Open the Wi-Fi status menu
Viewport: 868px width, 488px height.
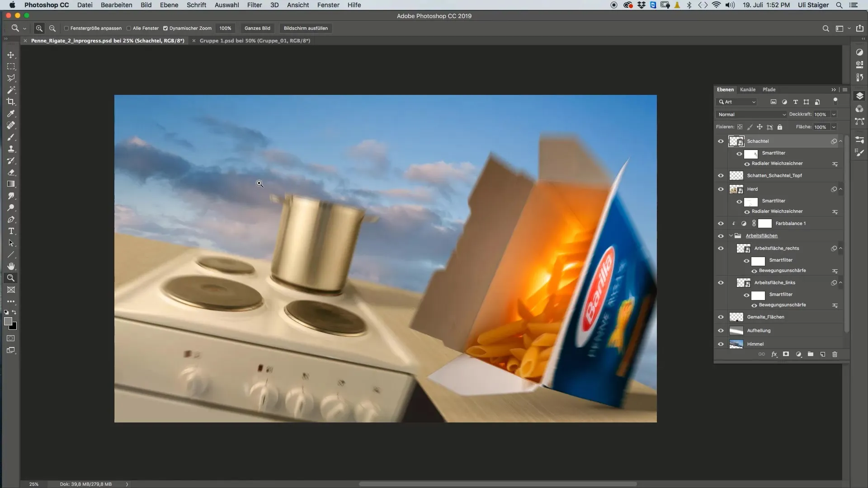[x=716, y=5]
